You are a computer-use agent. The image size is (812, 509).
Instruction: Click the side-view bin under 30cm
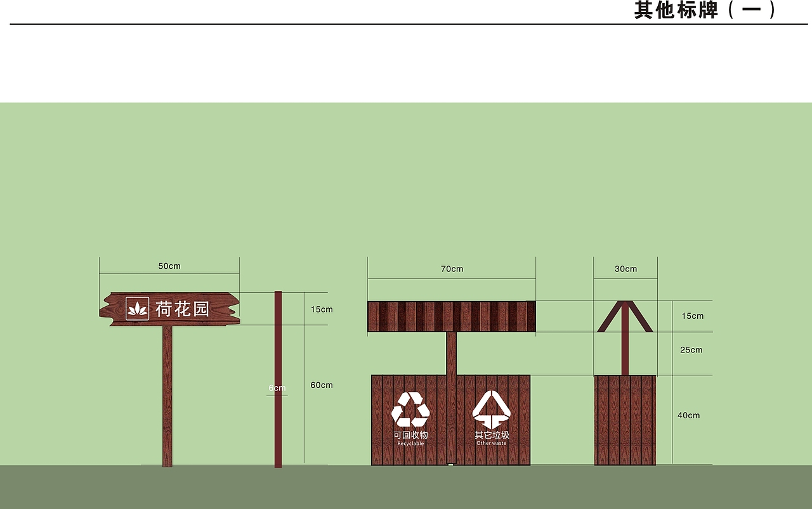tap(625, 420)
